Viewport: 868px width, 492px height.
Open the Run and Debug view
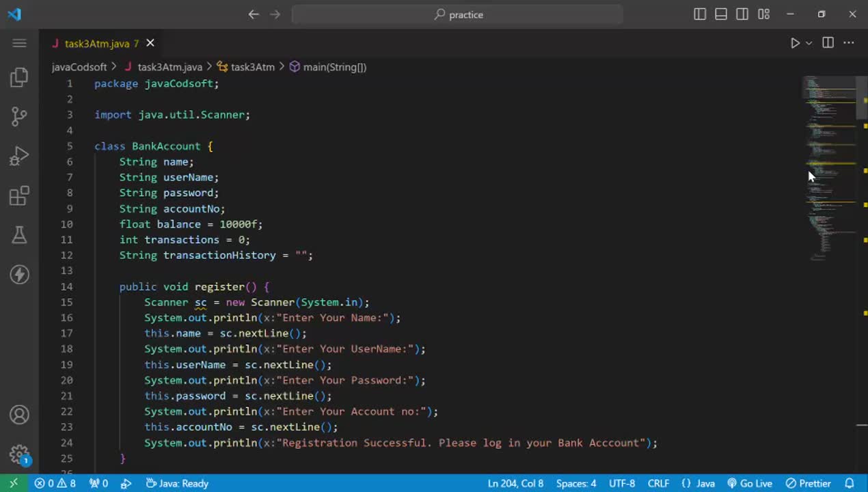[19, 156]
